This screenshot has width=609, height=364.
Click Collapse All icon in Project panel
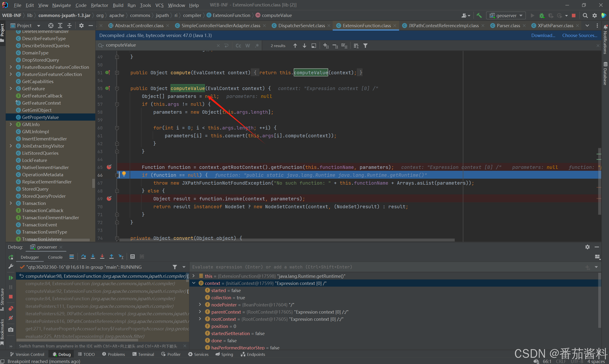[69, 26]
